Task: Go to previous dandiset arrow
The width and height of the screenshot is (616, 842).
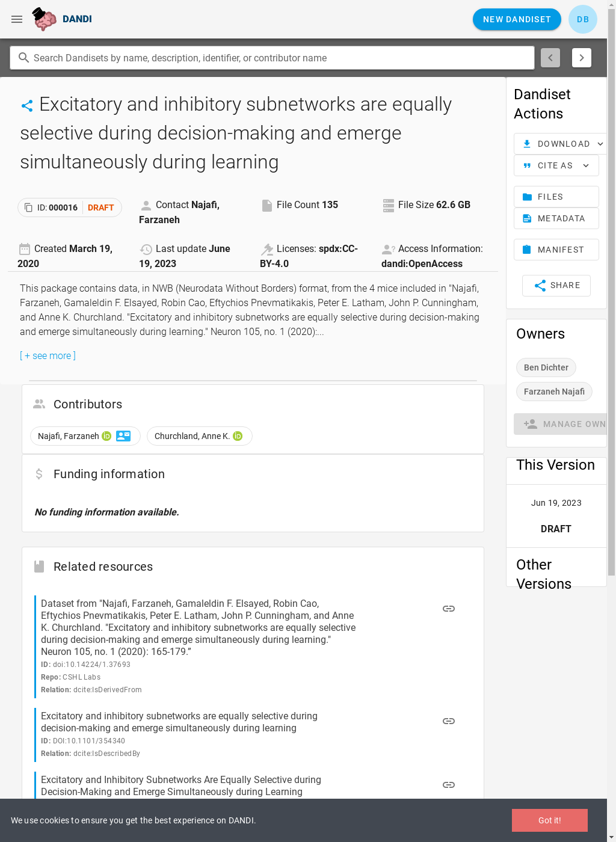Action: (550, 58)
